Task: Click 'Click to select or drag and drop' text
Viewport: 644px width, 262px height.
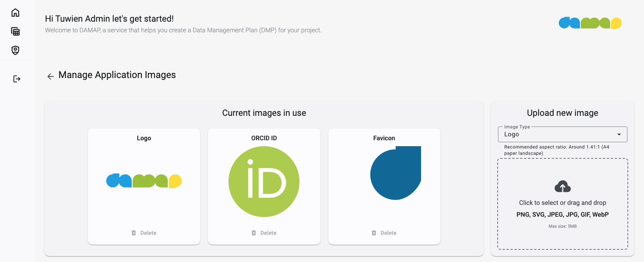Action: [563, 203]
